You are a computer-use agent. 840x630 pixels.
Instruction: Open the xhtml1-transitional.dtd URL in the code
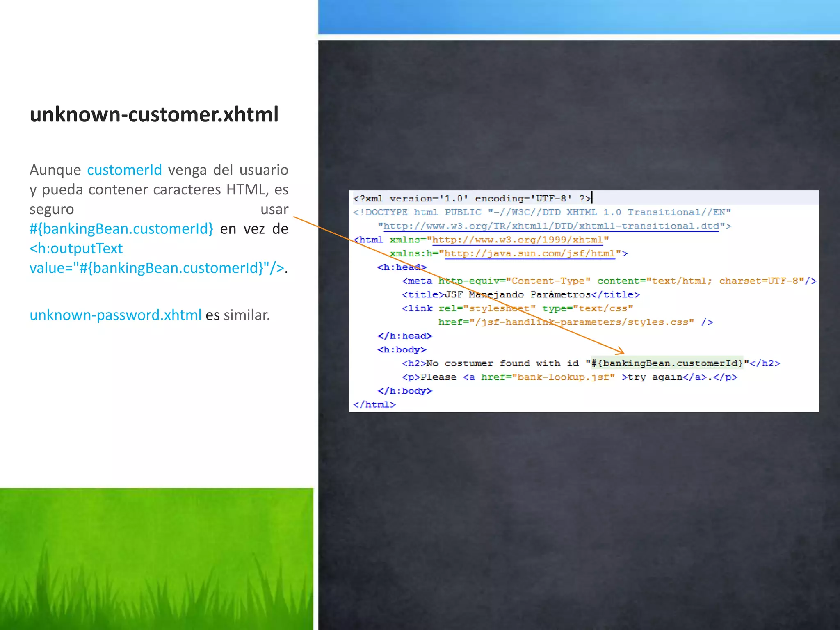point(551,226)
